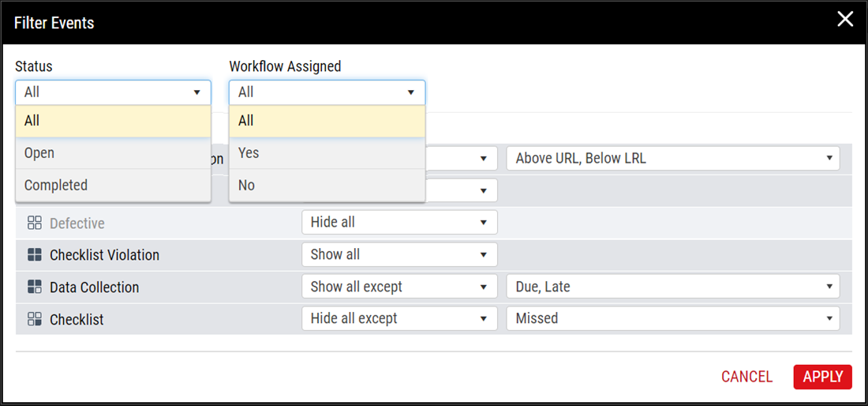Open the Due, Late selection dropdown
868x406 pixels.
pyautogui.click(x=673, y=287)
